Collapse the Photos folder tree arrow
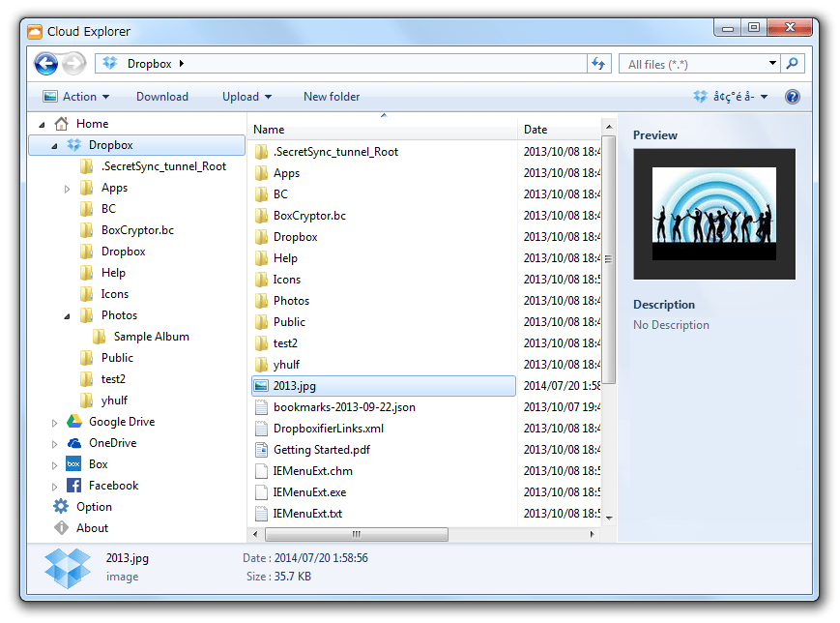 (x=67, y=316)
